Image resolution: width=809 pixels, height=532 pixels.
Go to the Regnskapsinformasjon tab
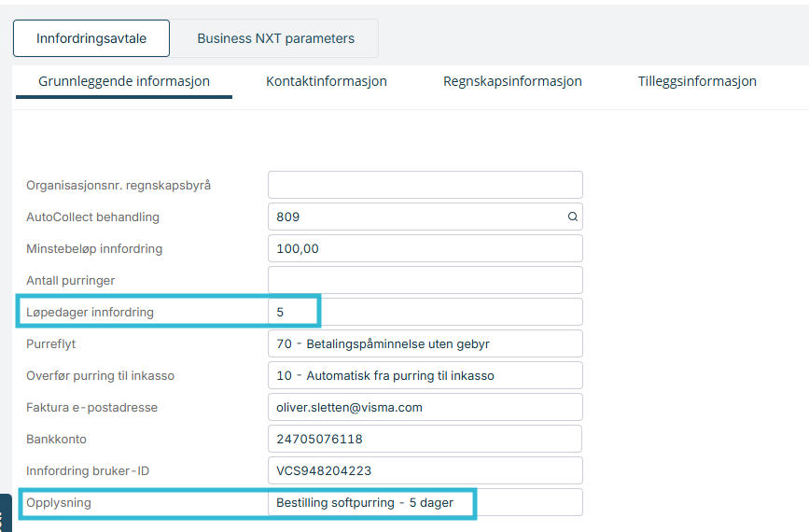coord(512,81)
